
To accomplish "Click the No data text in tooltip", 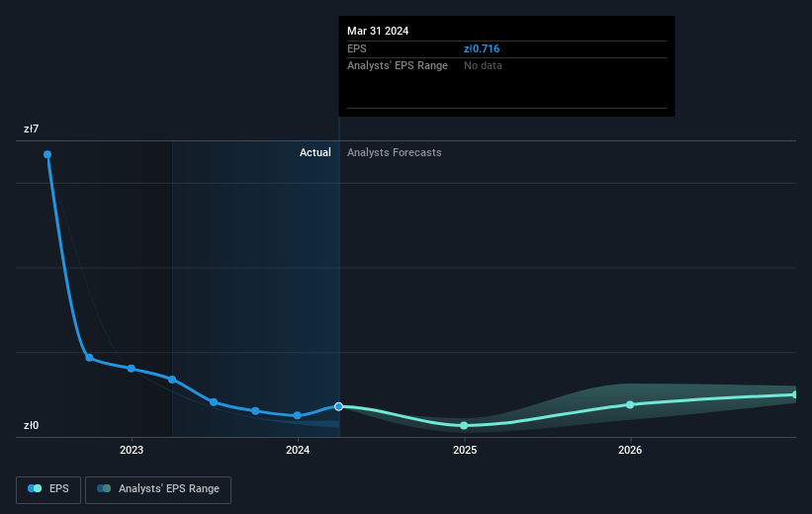I will pyautogui.click(x=483, y=66).
